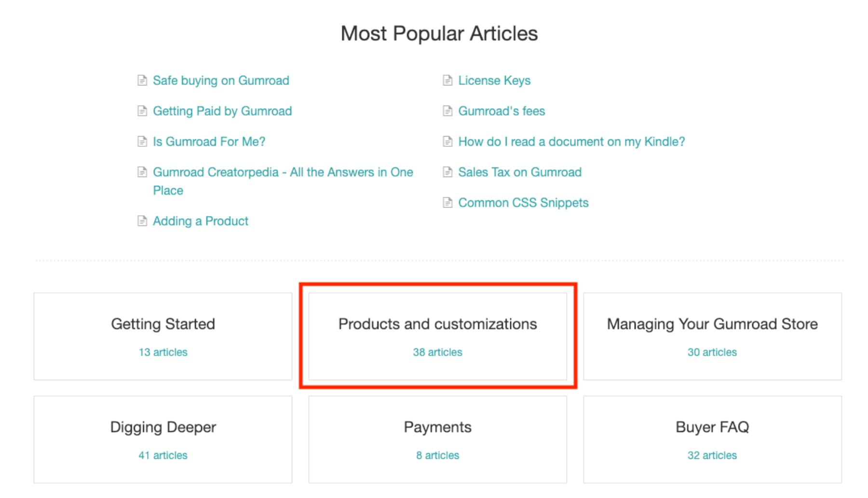This screenshot has width=868, height=498.
Task: Open the Gumroad's fees article
Action: pos(502,111)
